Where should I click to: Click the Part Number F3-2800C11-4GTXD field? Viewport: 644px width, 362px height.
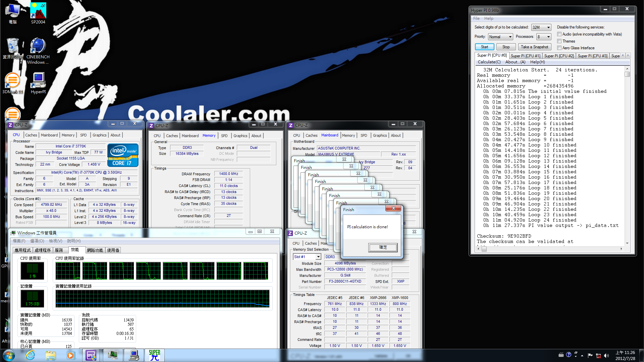[x=345, y=281]
